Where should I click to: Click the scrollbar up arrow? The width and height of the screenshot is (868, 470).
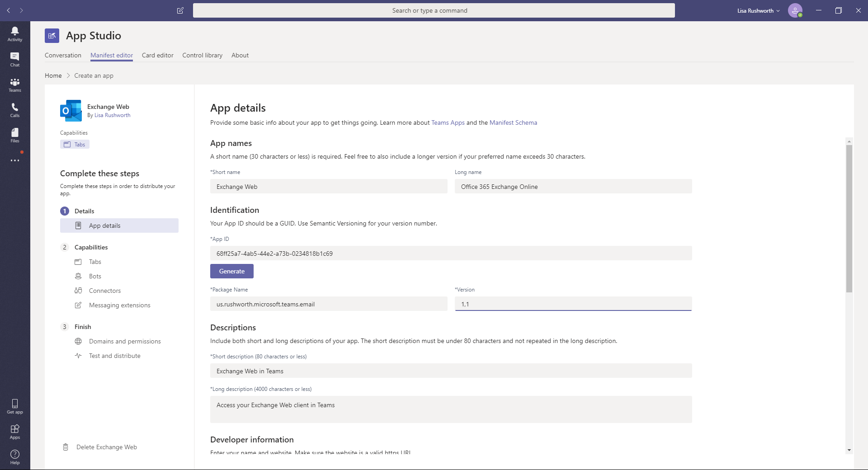849,141
